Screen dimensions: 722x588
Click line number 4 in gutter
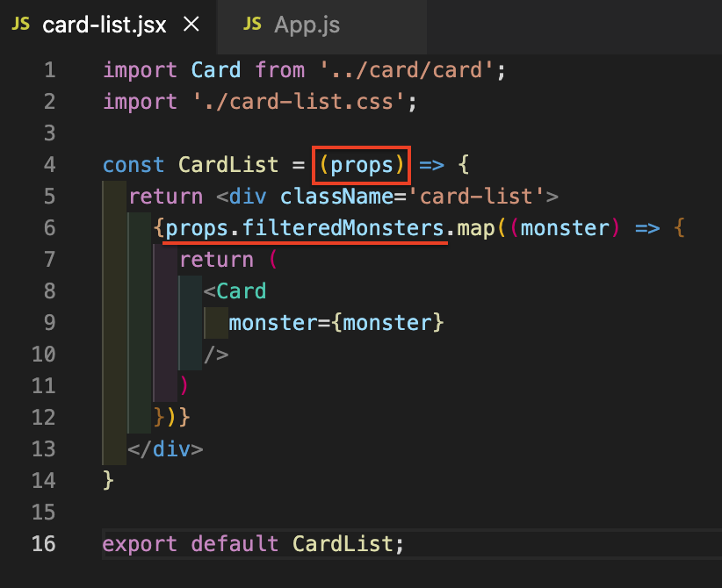click(50, 165)
